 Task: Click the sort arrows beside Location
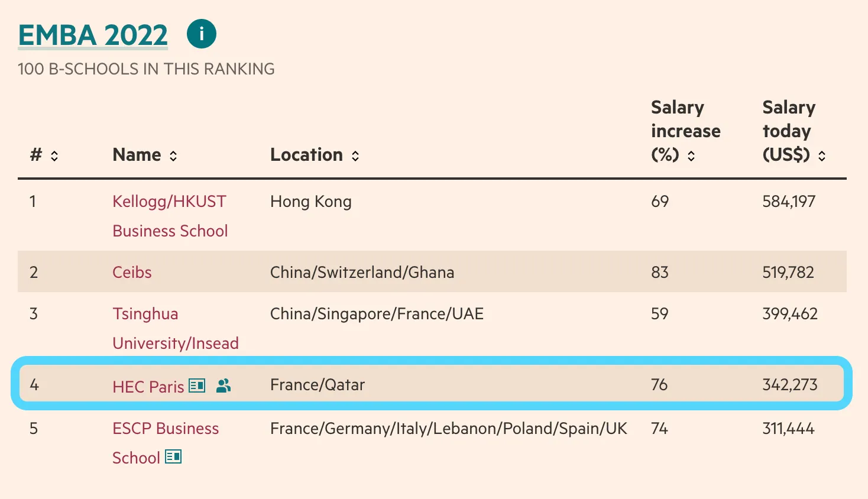point(355,156)
